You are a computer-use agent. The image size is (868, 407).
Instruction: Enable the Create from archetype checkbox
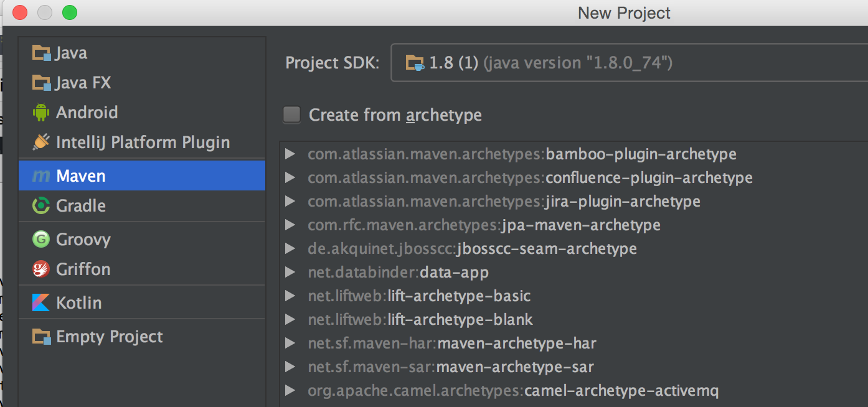point(291,115)
